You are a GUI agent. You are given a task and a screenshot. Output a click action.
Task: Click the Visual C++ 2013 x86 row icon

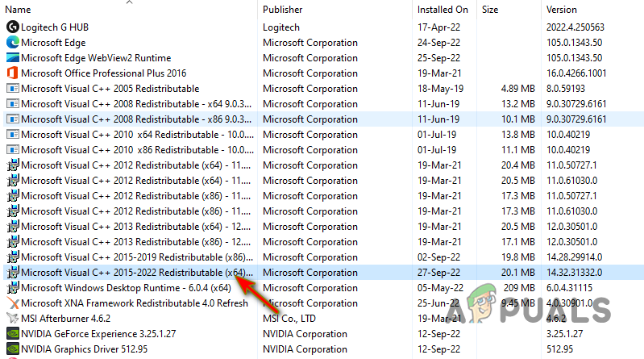click(13, 242)
